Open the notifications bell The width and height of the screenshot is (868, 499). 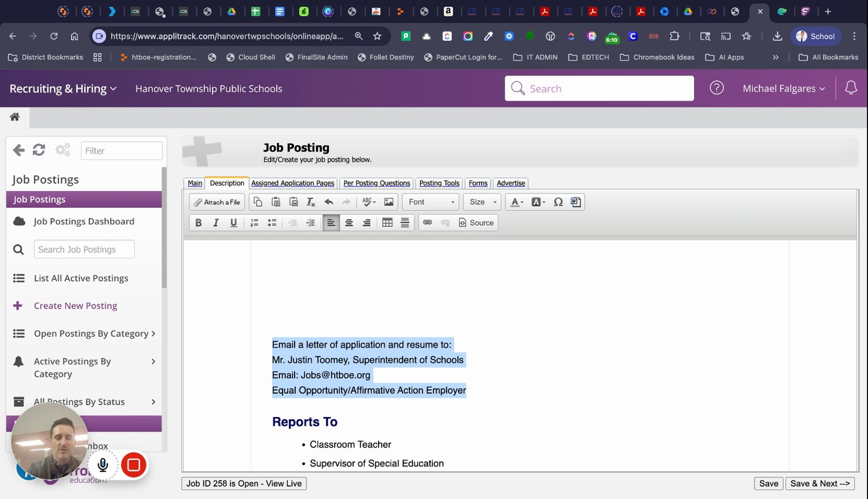tap(851, 87)
